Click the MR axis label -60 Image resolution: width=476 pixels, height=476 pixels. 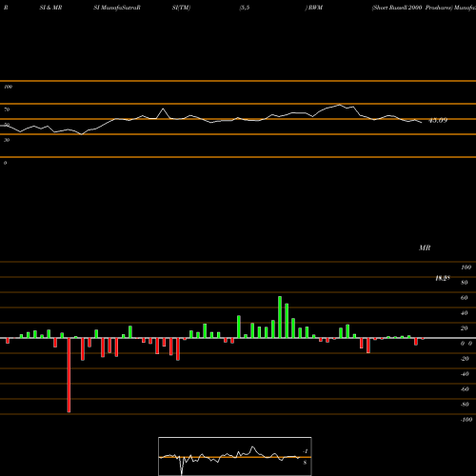point(465,389)
